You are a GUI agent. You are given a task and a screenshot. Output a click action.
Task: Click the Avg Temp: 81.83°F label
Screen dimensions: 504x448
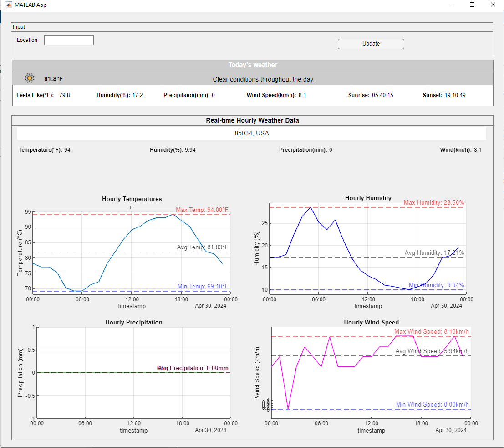coord(203,247)
